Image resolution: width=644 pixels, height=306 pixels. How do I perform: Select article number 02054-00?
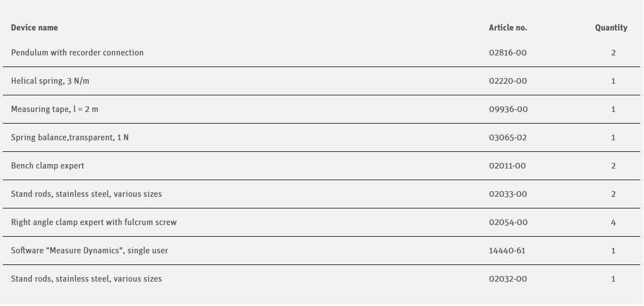pyautogui.click(x=508, y=222)
